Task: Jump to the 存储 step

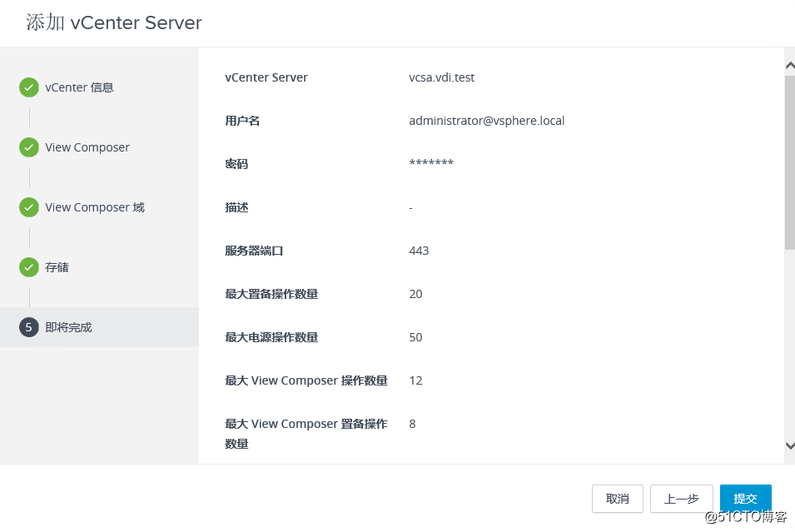Action: click(x=57, y=266)
